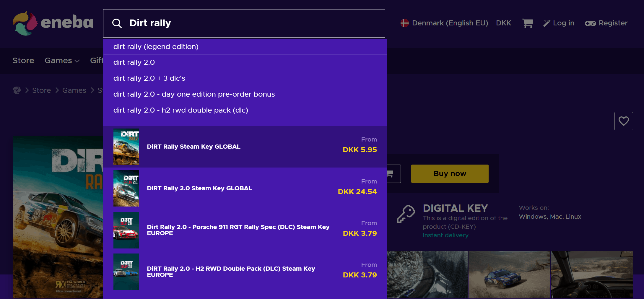Viewport: 644px width, 299px height.
Task: Open the shopping cart
Action: tap(527, 23)
